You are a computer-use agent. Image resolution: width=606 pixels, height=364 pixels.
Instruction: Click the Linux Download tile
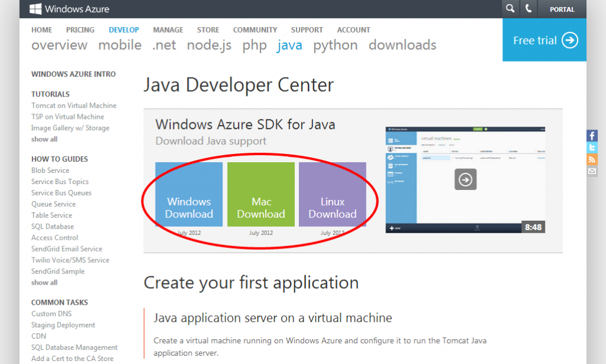(333, 194)
